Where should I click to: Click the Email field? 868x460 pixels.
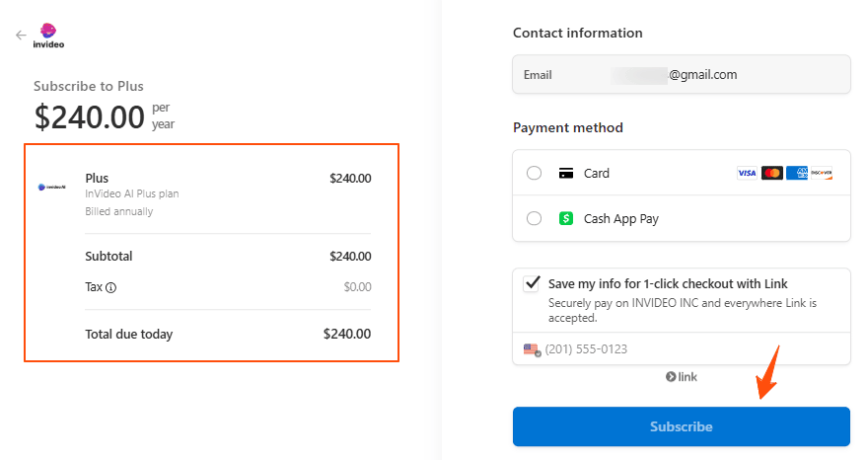[682, 74]
